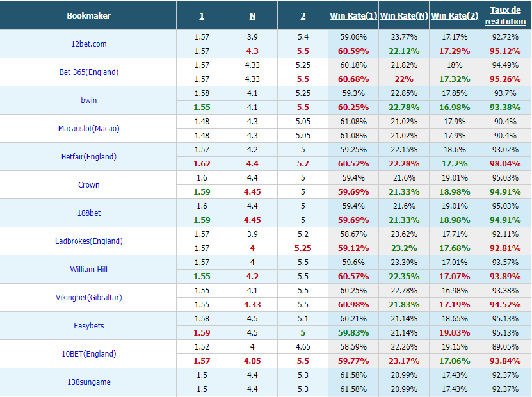Select Vikingbet's 60.98% win rate
The image size is (532, 397).
353,304
